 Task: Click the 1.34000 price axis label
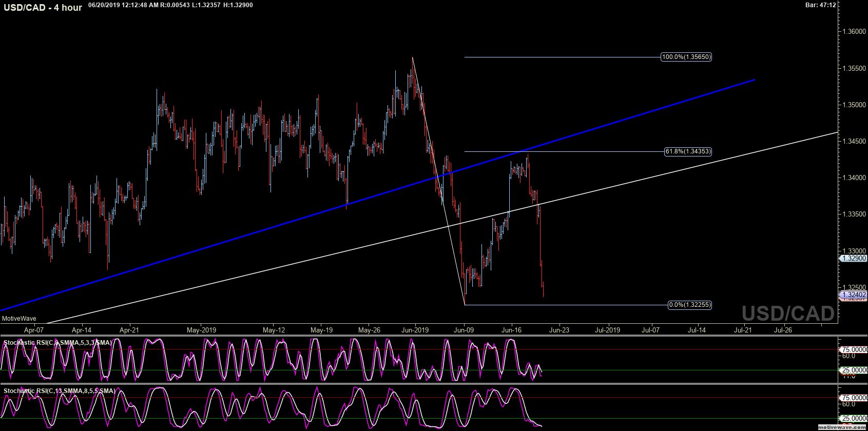coord(854,178)
